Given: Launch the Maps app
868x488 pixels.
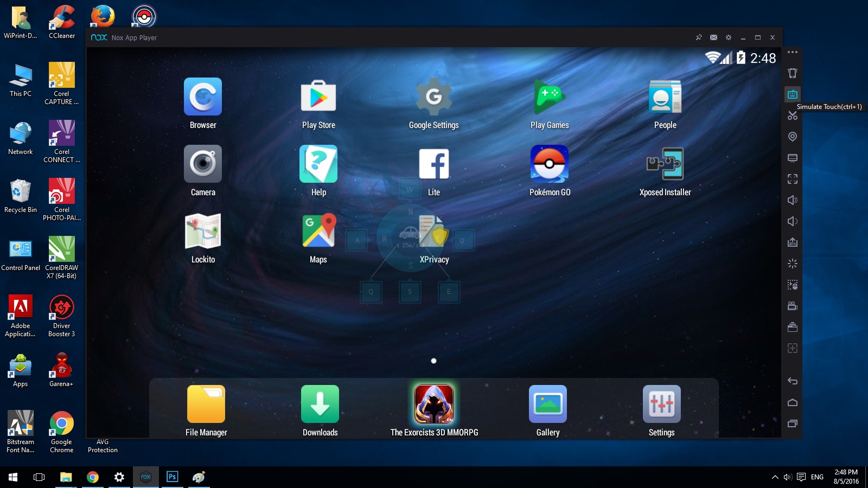Looking at the screenshot, I should (318, 231).
